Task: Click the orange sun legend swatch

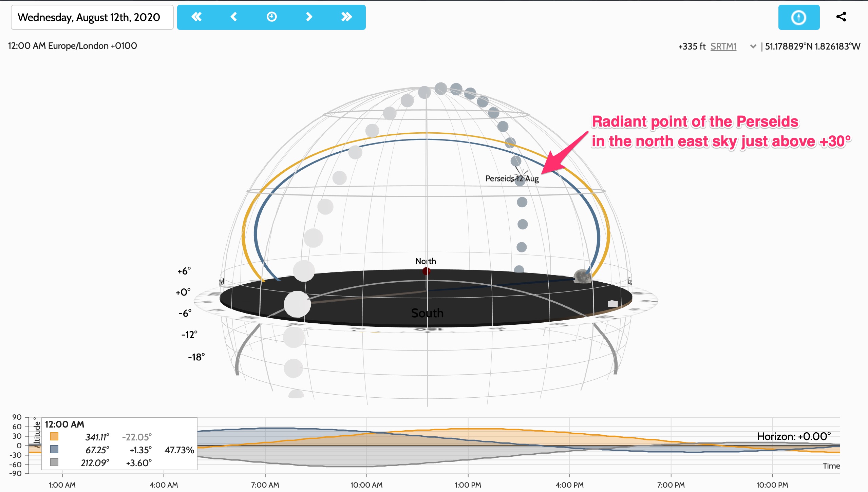Action: pyautogui.click(x=54, y=436)
